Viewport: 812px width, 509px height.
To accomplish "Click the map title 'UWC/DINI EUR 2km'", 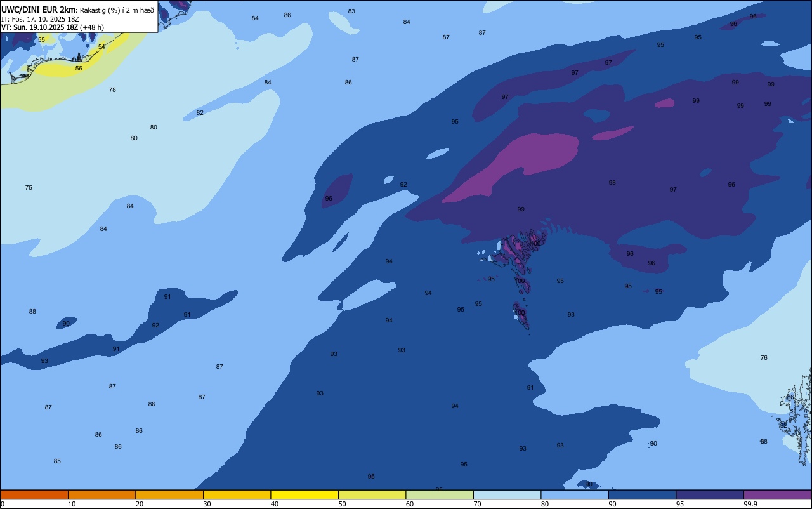I will (38, 10).
